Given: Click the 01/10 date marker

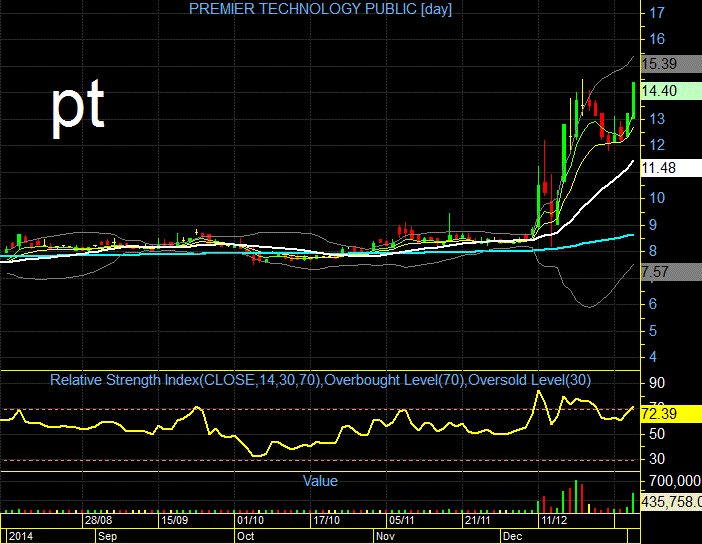Looking at the screenshot, I should 250,520.
